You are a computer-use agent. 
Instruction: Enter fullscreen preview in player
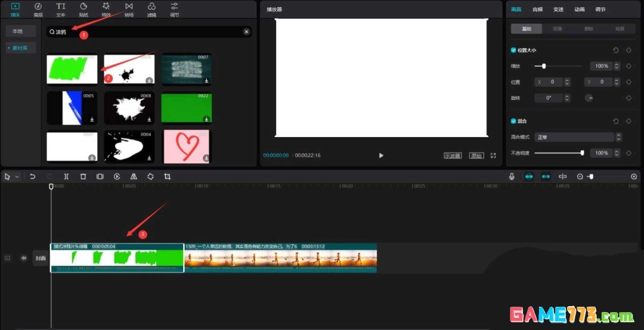point(493,155)
